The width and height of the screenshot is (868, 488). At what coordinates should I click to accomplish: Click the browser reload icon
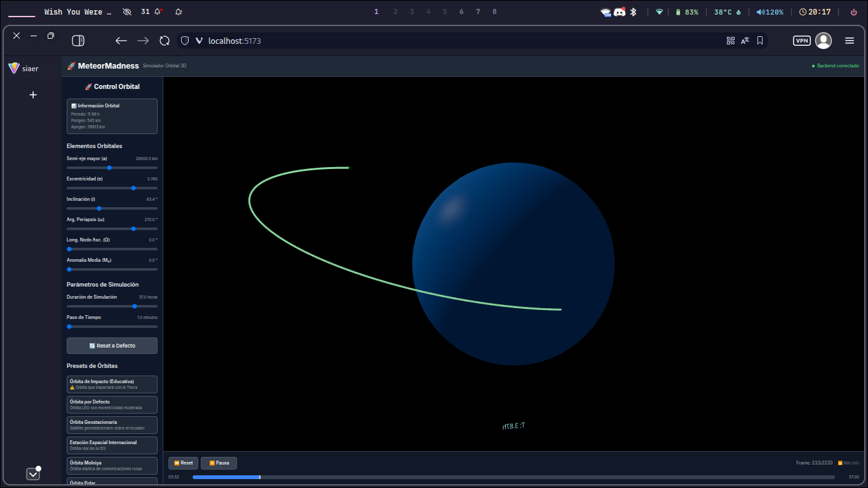point(165,41)
